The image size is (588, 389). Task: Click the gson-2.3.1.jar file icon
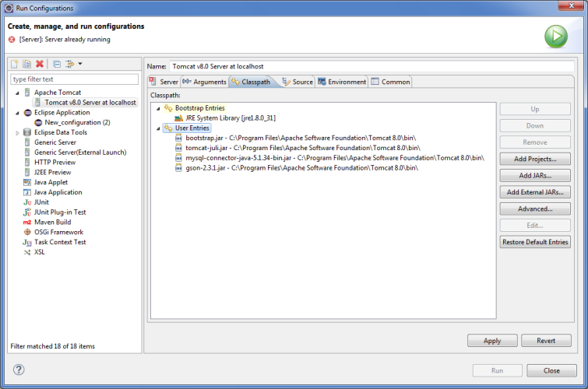(179, 168)
